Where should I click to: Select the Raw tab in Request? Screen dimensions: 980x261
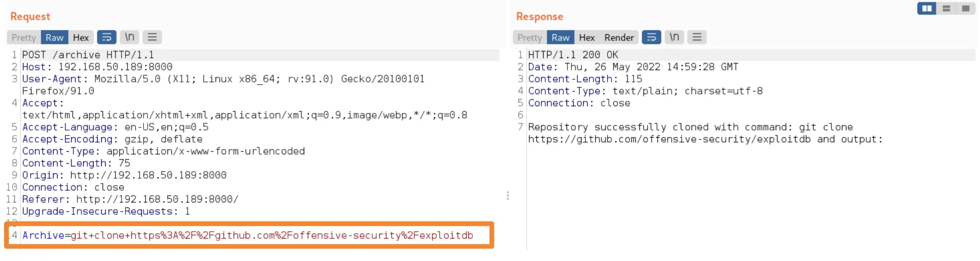[54, 37]
